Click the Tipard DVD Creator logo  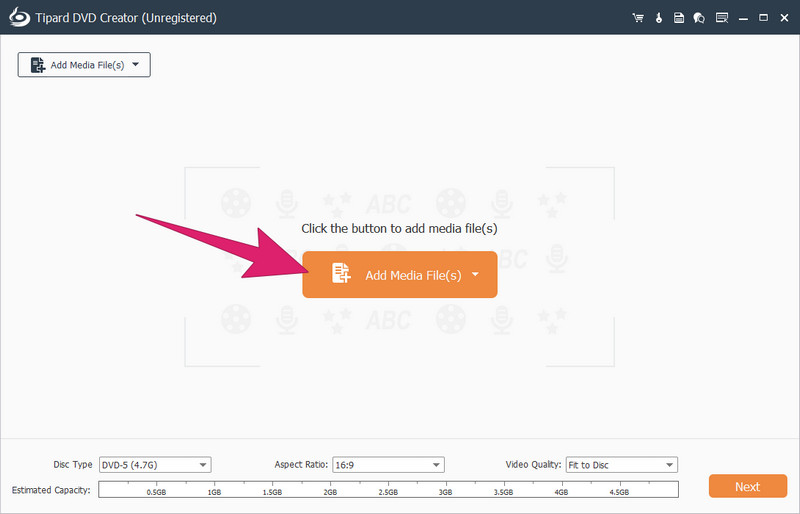tap(19, 17)
